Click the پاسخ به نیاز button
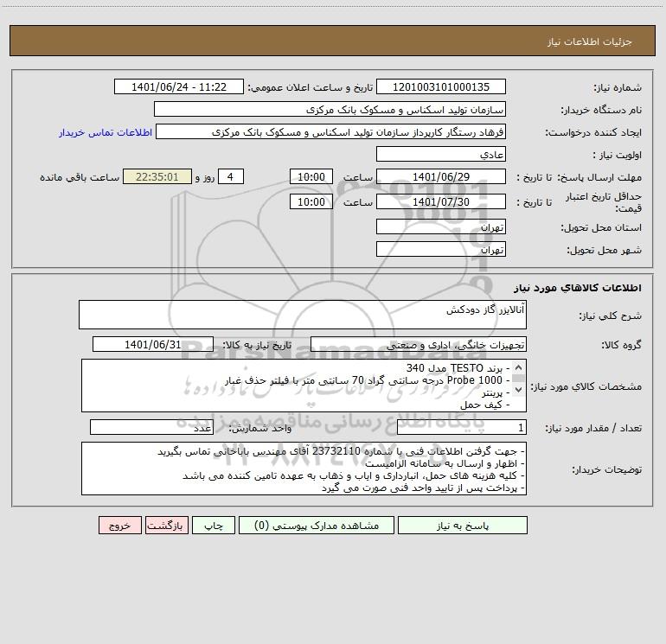The image size is (666, 644). 462,525
